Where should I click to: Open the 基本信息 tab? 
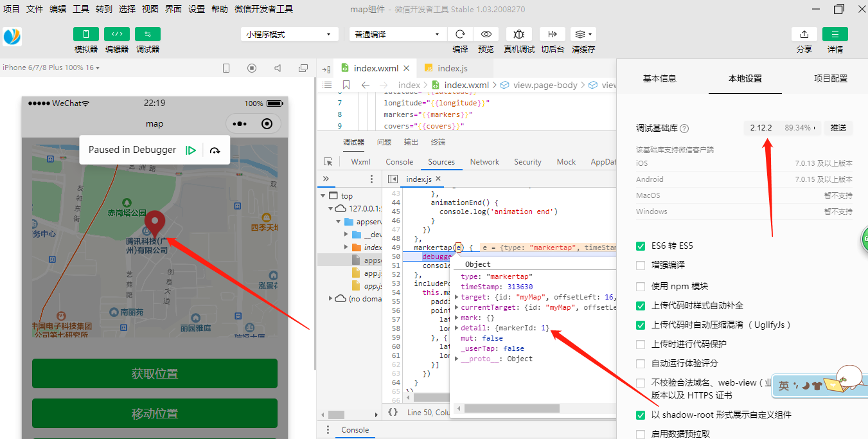click(x=660, y=78)
